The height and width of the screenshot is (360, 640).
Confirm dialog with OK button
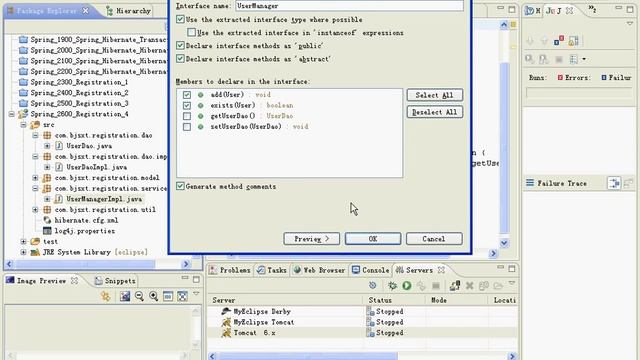click(373, 239)
